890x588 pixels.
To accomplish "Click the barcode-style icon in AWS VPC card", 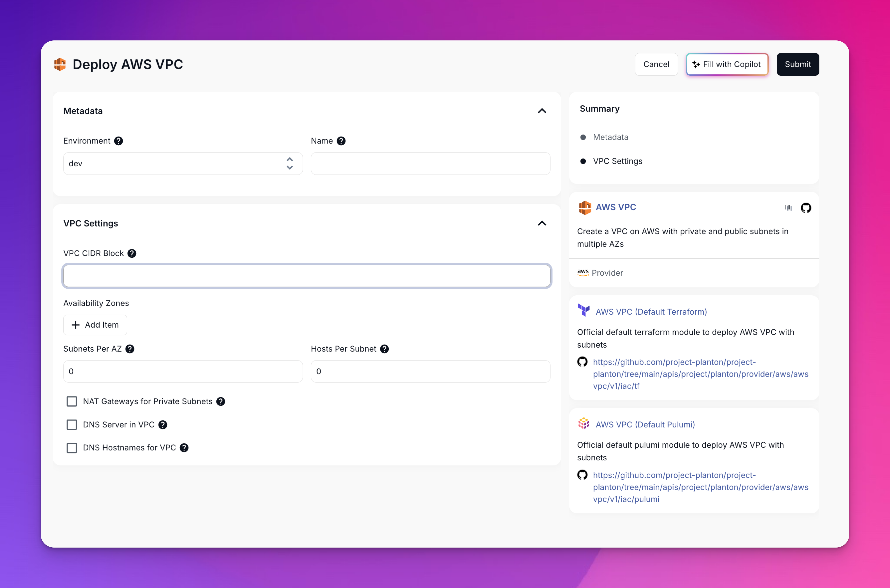I will 788,208.
